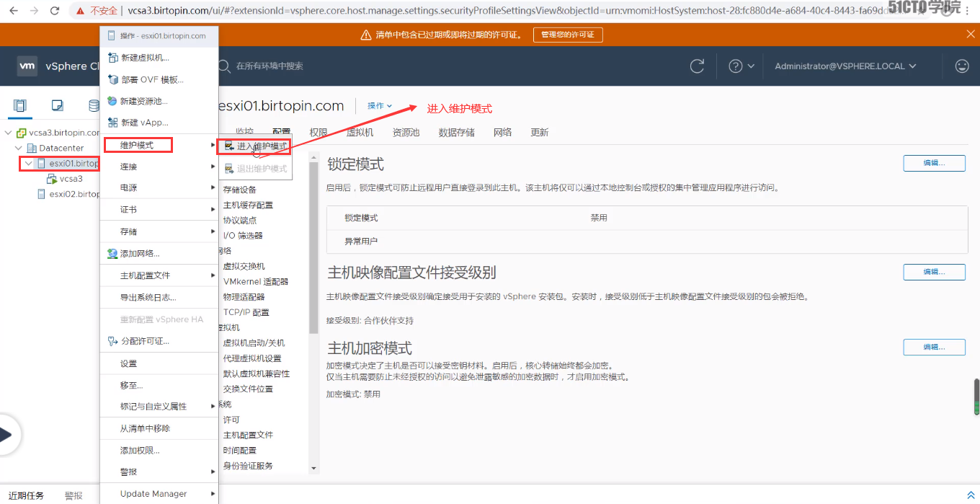Screen dimensions: 980x504
Task: Open the 警报 submenu in context menu
Action: click(x=159, y=472)
